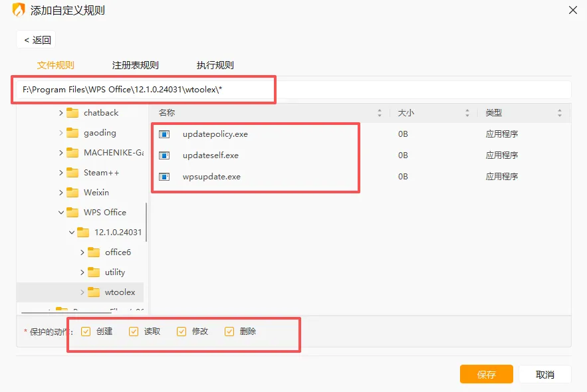The width and height of the screenshot is (587, 392).
Task: Toggle the 修改 checkbox
Action: tap(181, 332)
